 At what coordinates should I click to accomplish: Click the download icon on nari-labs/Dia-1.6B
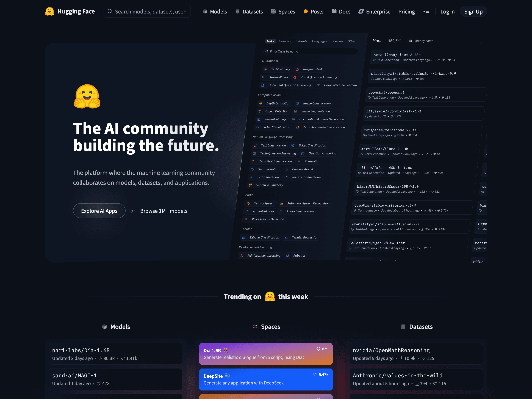[101, 358]
